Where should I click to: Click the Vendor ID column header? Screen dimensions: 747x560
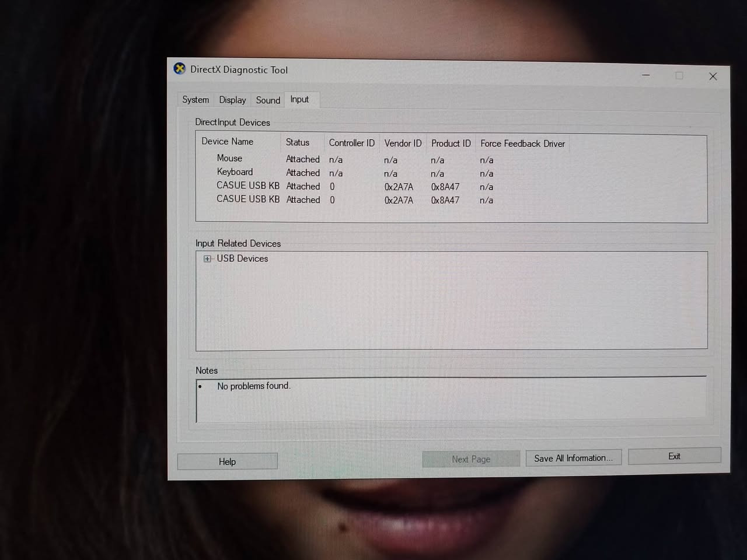tap(402, 143)
